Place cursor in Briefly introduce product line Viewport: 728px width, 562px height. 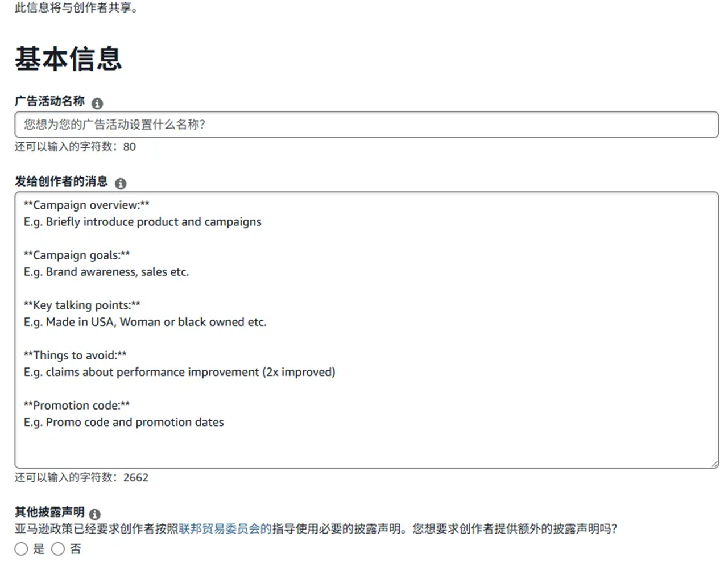pyautogui.click(x=142, y=222)
